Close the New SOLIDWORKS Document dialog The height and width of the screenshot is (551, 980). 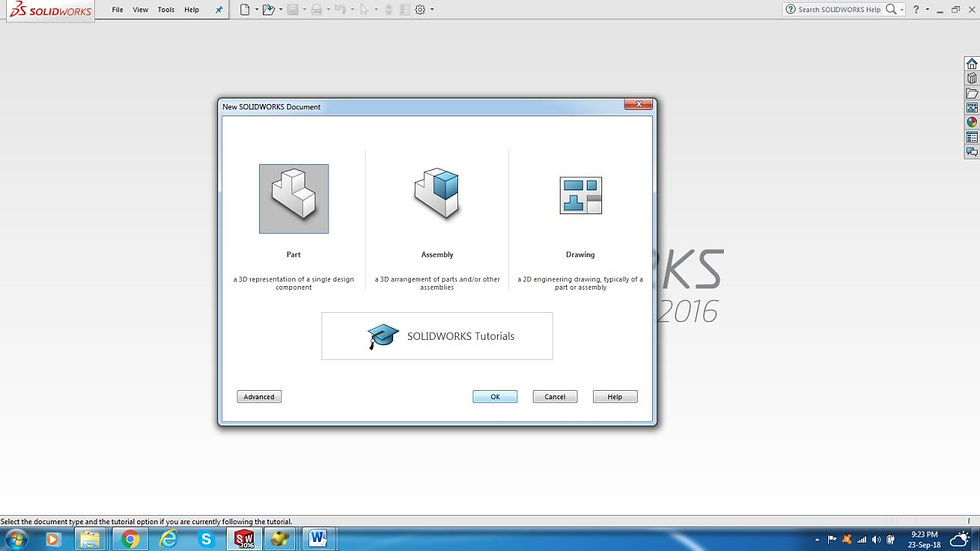point(639,104)
